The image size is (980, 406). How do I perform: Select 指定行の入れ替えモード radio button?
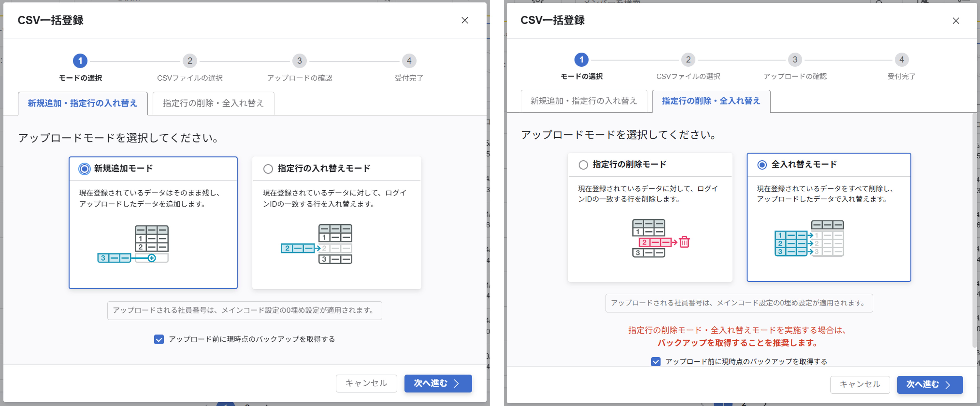268,169
